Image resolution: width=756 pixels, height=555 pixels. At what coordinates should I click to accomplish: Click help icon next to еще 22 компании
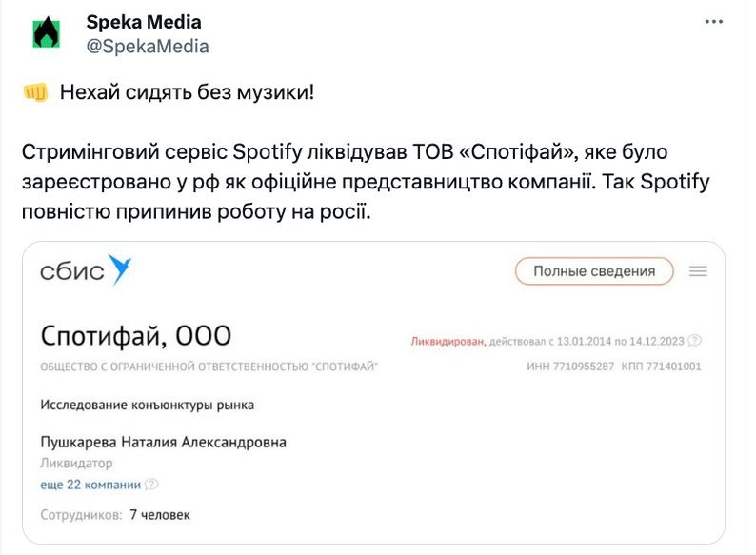(151, 484)
